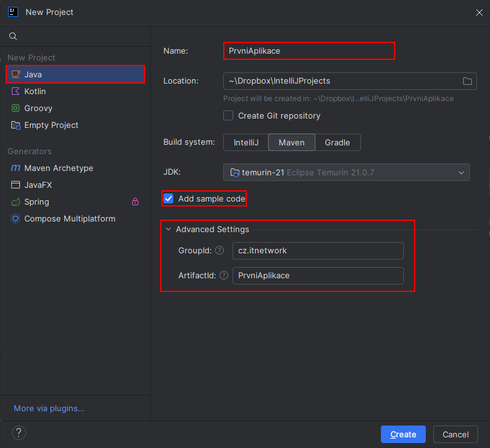Click the Create button
This screenshot has height=448, width=490.
pyautogui.click(x=403, y=434)
